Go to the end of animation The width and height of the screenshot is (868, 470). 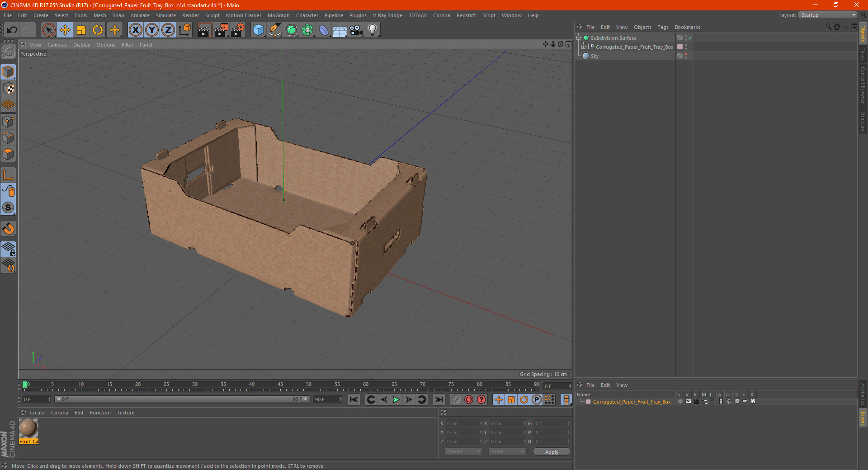click(x=439, y=399)
